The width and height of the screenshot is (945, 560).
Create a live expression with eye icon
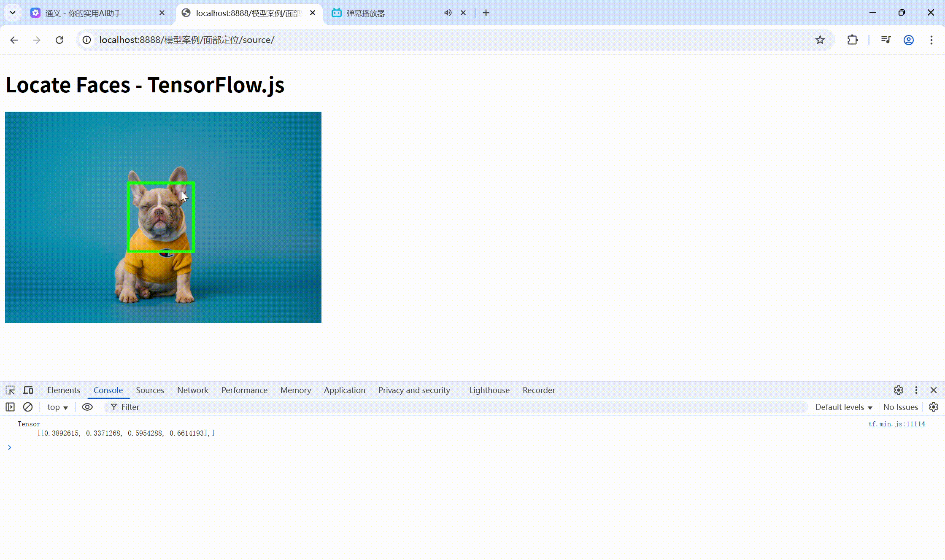[87, 407]
